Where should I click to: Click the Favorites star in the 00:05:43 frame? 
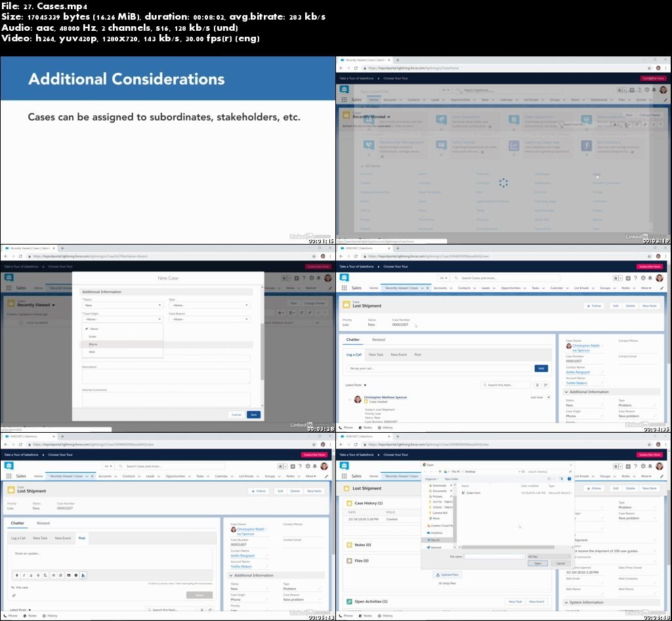point(280,466)
